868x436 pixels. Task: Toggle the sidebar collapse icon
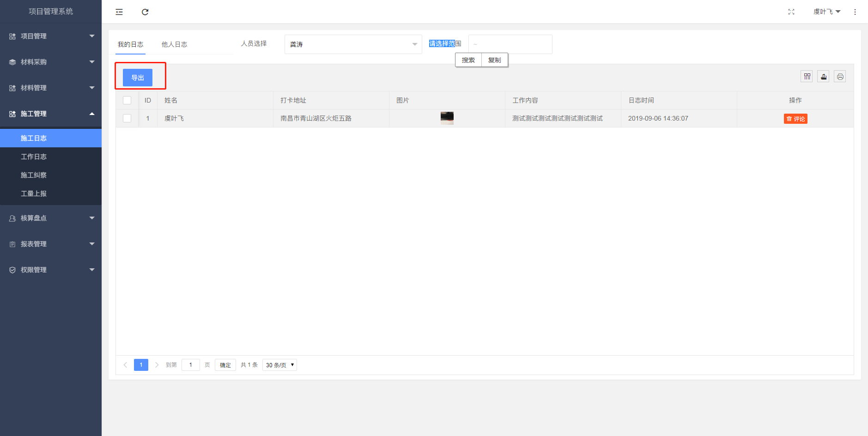(119, 12)
